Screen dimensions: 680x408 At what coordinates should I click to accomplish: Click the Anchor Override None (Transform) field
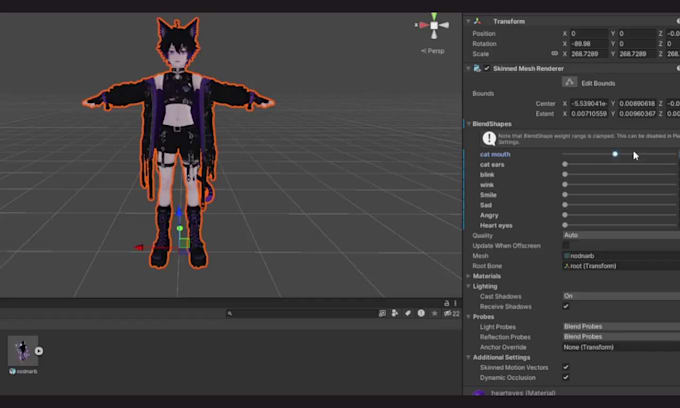[x=621, y=347]
